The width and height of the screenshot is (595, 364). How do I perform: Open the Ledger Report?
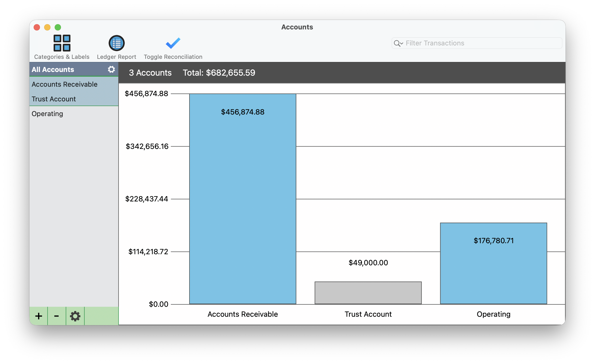tap(116, 47)
